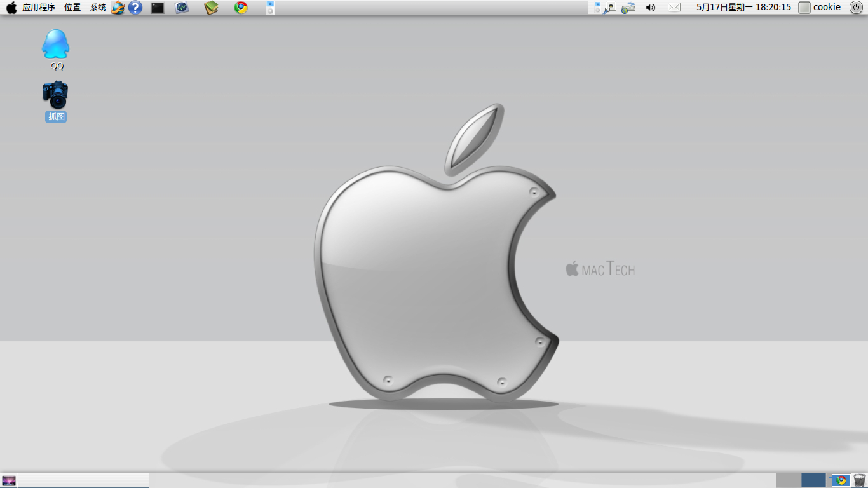Click the Chrome icon in the bottom panel
The height and width of the screenshot is (488, 868).
[841, 480]
